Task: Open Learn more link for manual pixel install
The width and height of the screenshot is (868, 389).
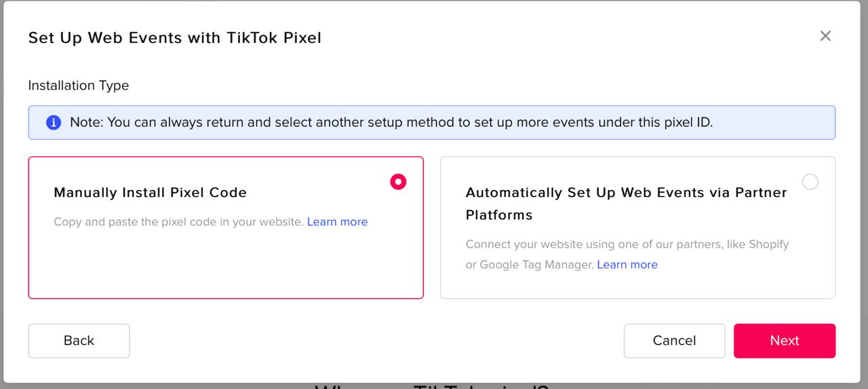Action: click(337, 222)
